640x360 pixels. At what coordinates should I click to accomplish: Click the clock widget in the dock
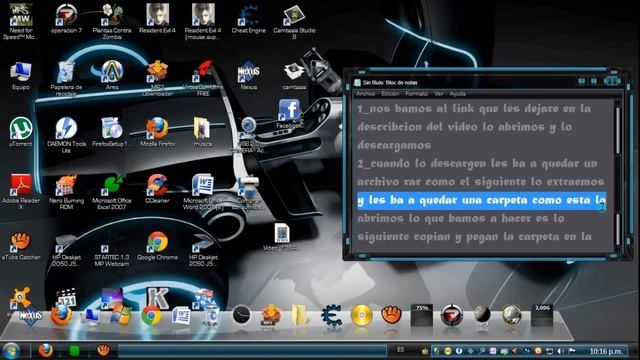[241, 315]
